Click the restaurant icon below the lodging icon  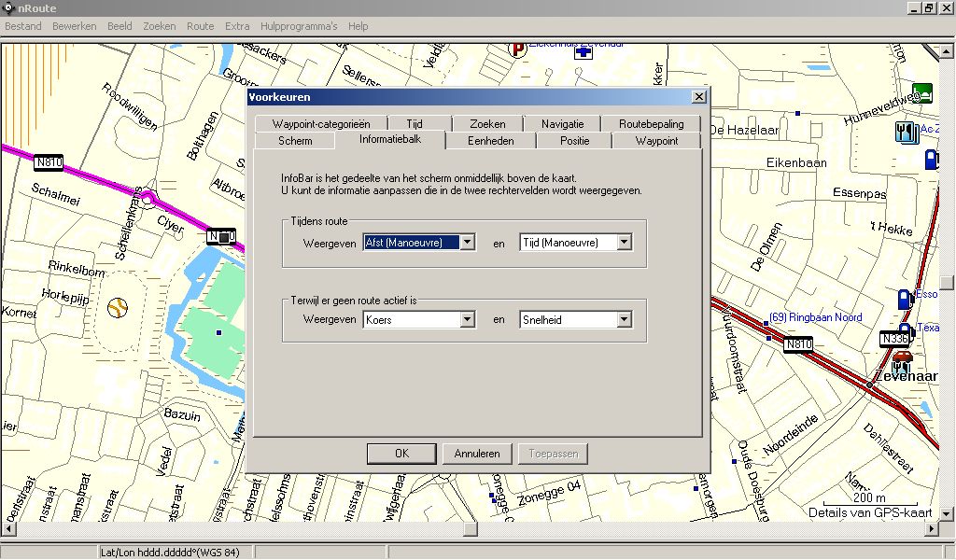(x=907, y=132)
